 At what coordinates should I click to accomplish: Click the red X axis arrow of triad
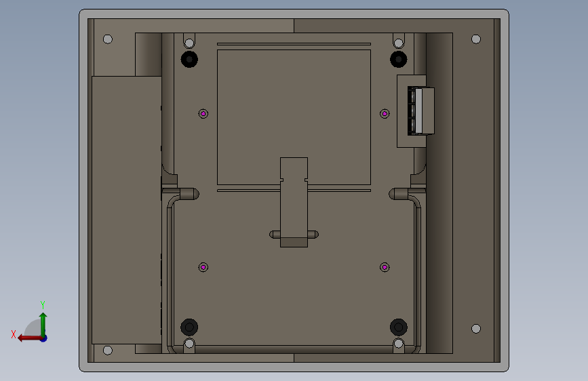pos(29,338)
